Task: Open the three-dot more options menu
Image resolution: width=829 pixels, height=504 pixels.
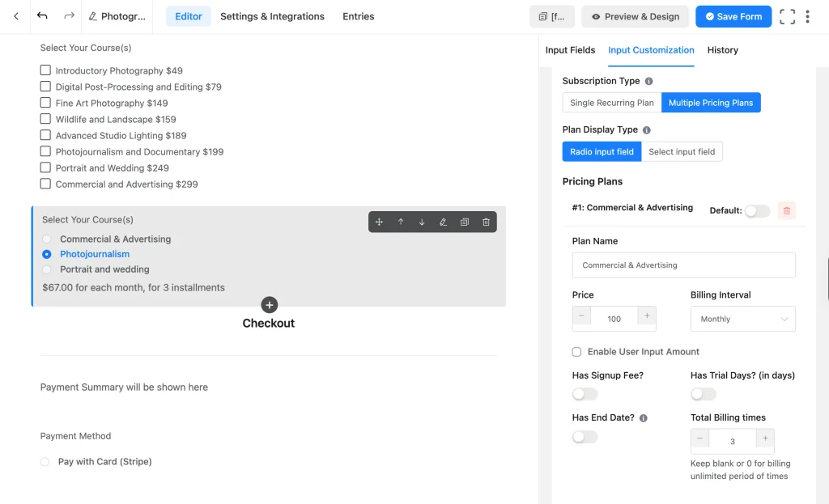Action: (807, 16)
